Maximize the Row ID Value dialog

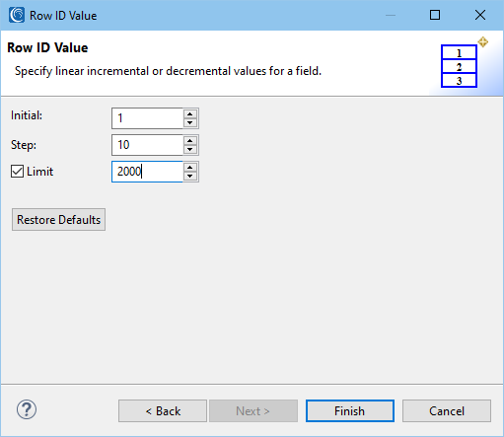coord(435,15)
